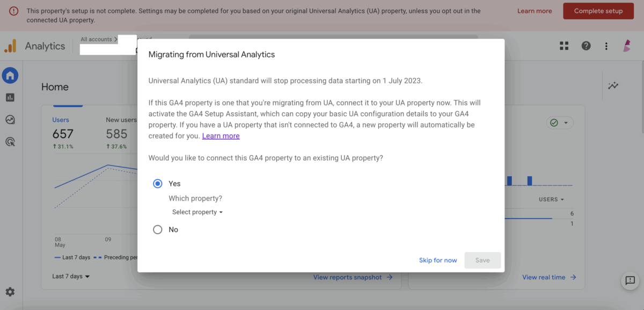This screenshot has height=310, width=644.
Task: Click the Skip for now button
Action: pos(438,260)
